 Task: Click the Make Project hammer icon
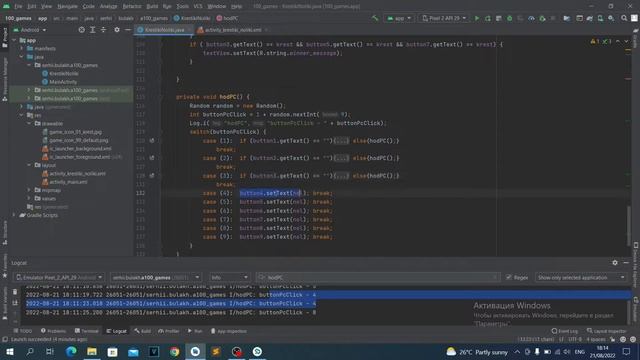point(375,18)
